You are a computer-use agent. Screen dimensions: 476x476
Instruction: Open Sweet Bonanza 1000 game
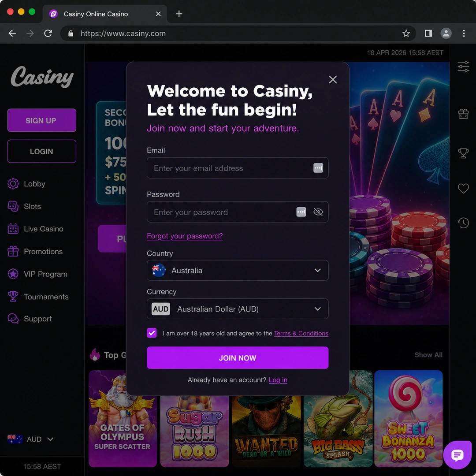point(408,418)
